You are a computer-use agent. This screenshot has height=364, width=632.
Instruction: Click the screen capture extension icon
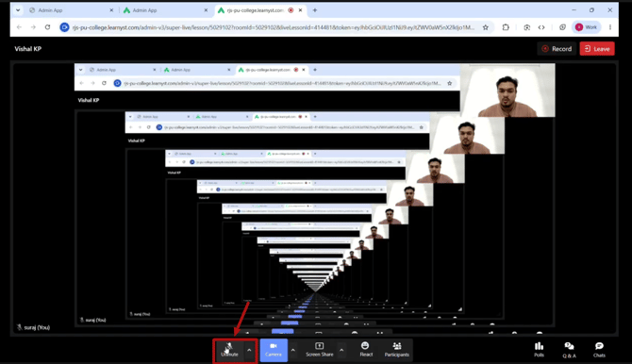tap(526, 27)
